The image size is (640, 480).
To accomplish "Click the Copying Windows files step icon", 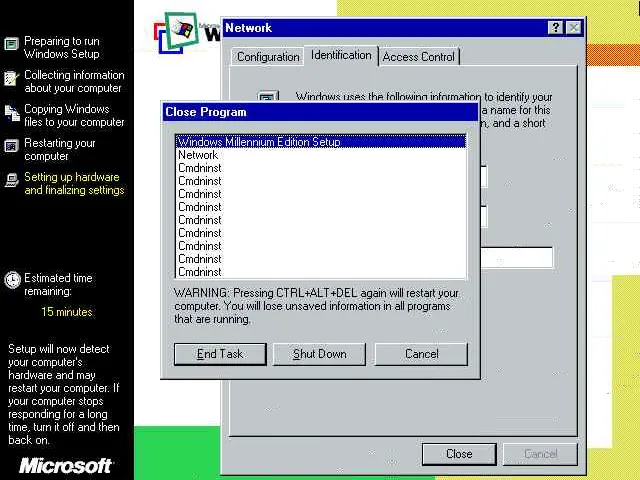I will coord(12,113).
